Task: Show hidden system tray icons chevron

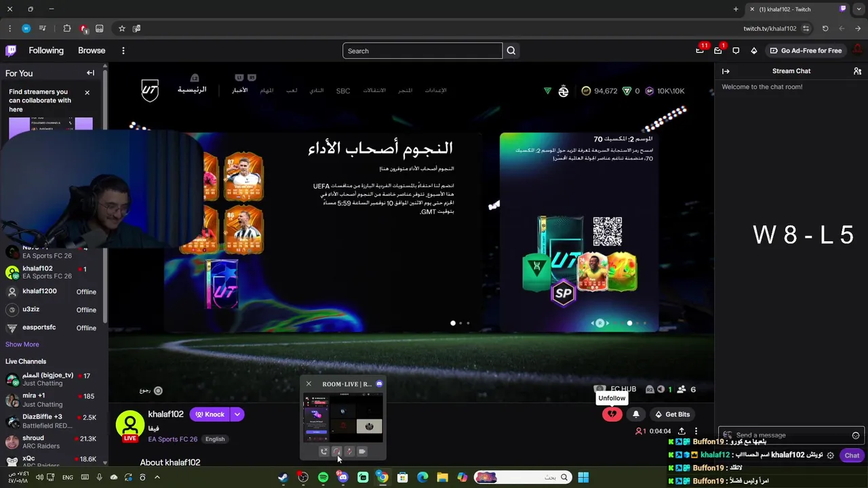Action: (157, 477)
